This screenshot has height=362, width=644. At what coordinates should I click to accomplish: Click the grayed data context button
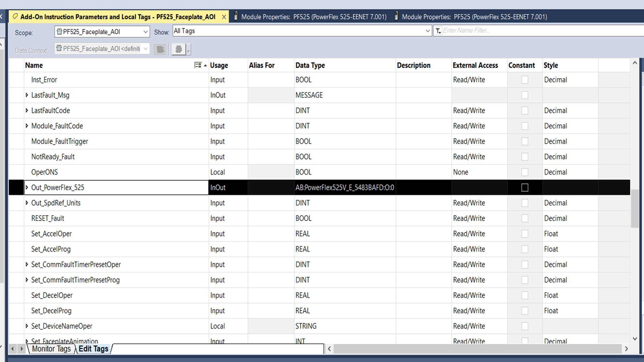(x=160, y=49)
